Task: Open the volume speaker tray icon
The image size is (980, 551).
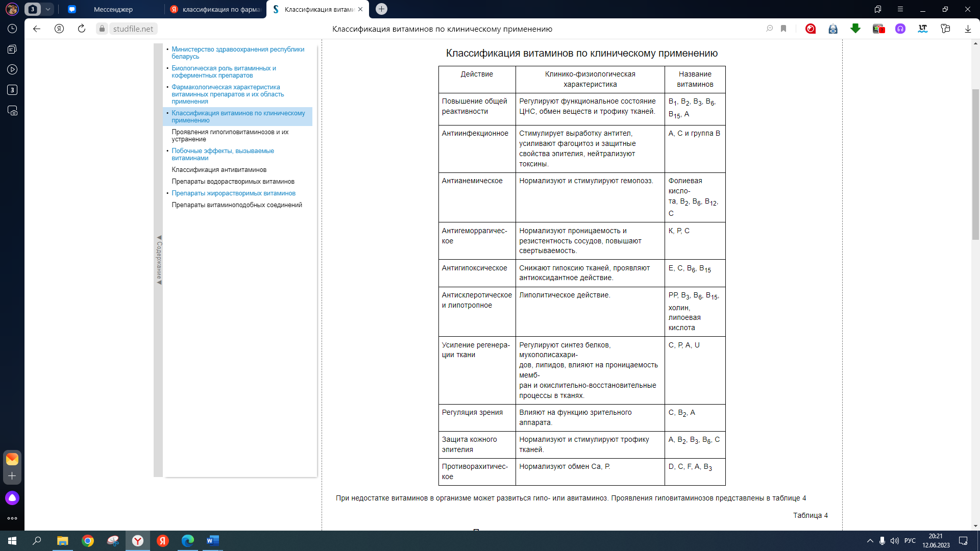Action: point(895,541)
